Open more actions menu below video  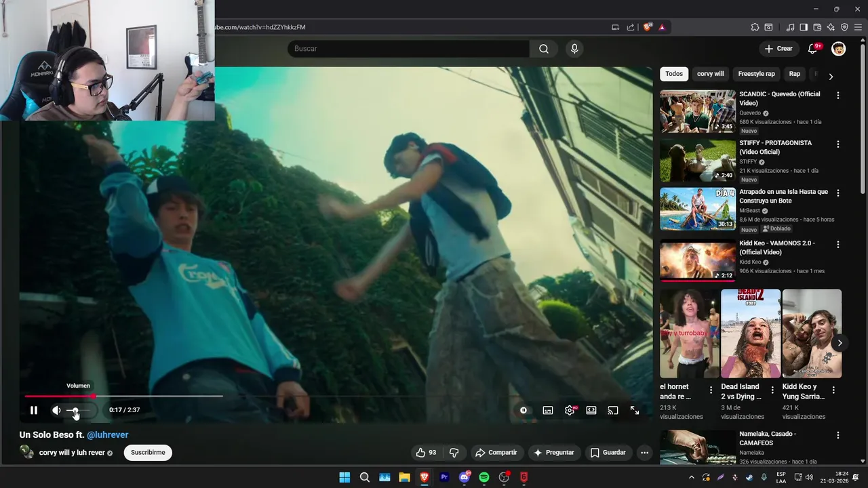644,453
